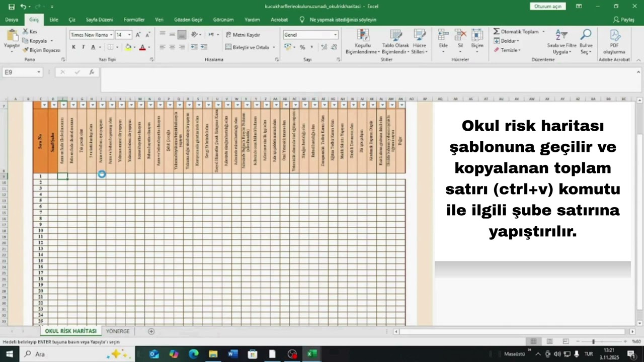This screenshot has height=362, width=644.
Task: Open Outlook from the taskbar
Action: click(x=154, y=354)
